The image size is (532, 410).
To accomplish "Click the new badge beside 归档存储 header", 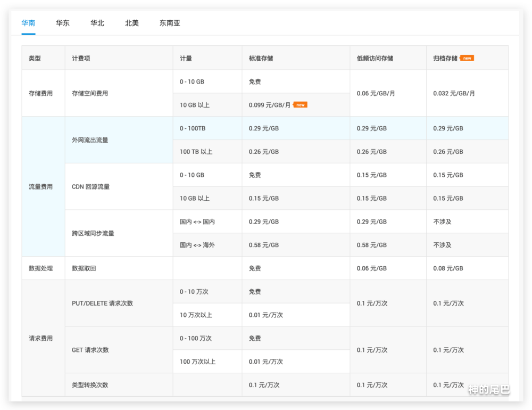I will pyautogui.click(x=467, y=58).
